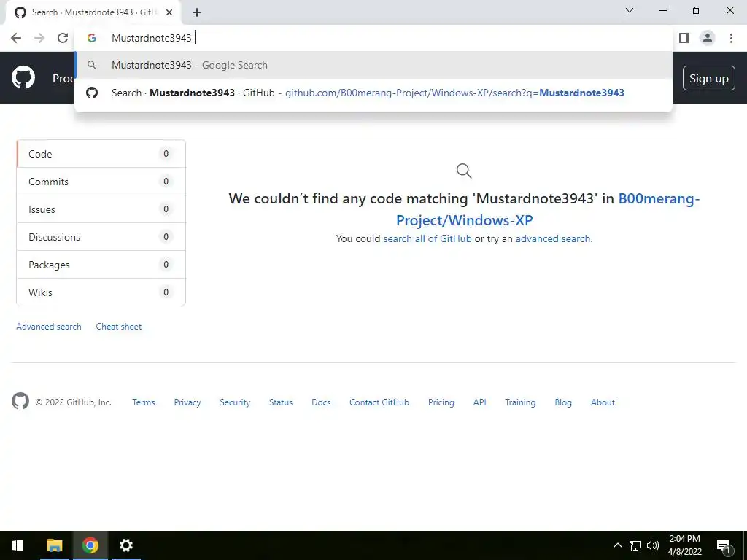
Task: Open the Docs footer link
Action: [x=321, y=402]
